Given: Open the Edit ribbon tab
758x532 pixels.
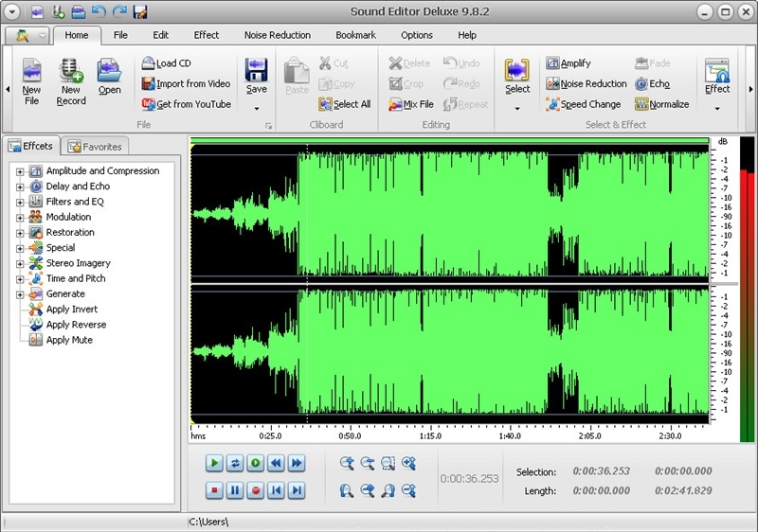Looking at the screenshot, I should 160,35.
